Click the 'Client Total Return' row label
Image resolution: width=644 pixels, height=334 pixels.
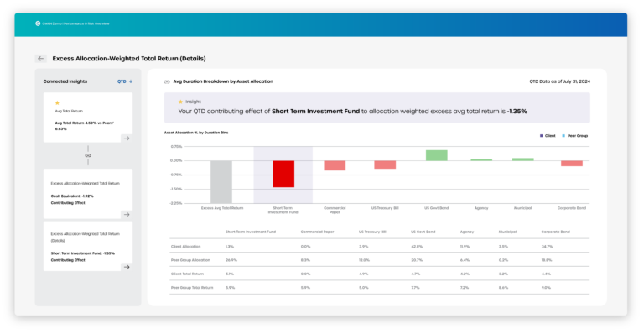point(187,274)
